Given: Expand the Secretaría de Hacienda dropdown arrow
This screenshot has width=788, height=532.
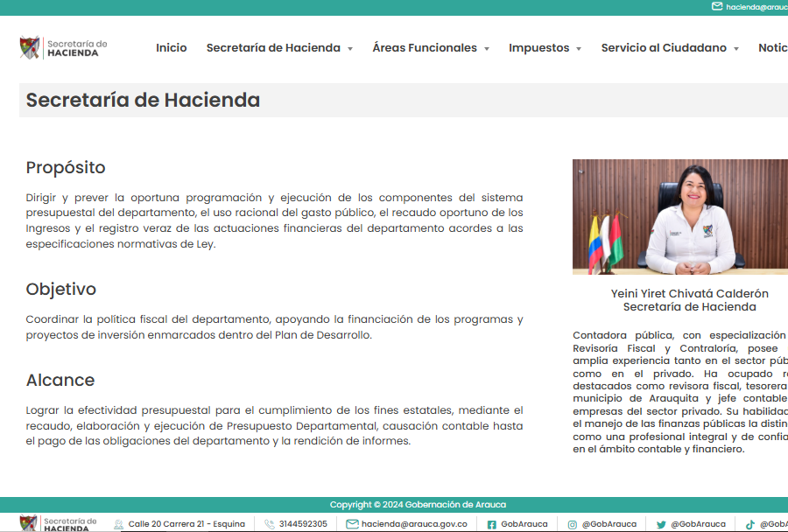Looking at the screenshot, I should pos(350,49).
